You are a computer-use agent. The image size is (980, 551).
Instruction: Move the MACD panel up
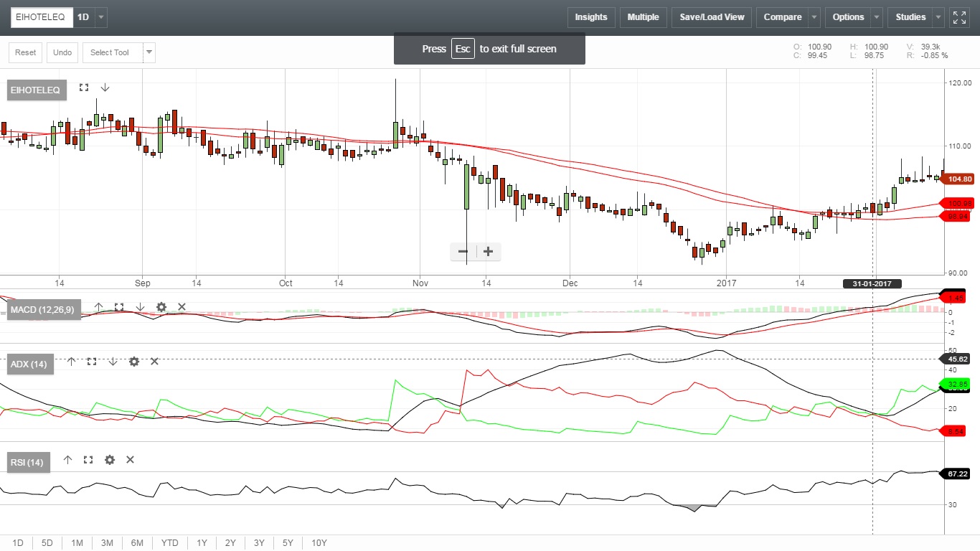(99, 307)
